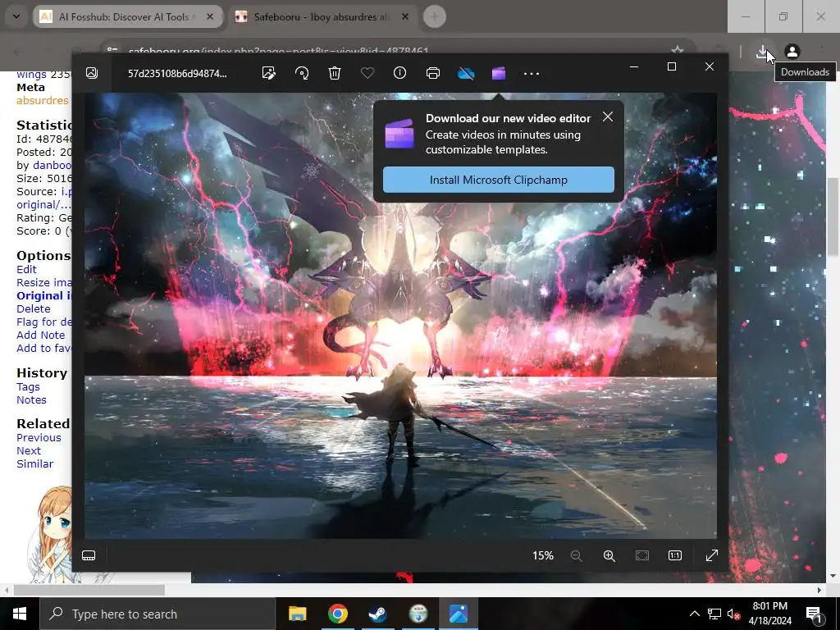Click the Edit image icon
840x630 pixels.
tap(269, 73)
